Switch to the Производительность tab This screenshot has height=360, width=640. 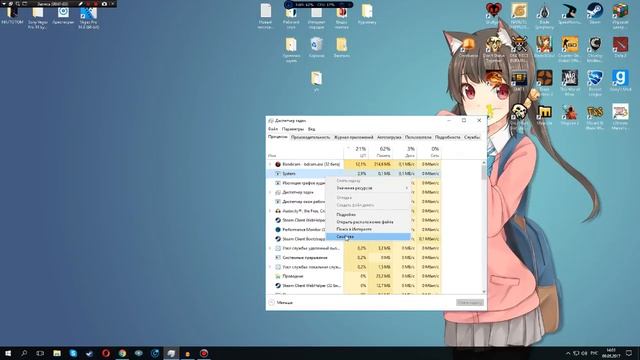click(310, 138)
